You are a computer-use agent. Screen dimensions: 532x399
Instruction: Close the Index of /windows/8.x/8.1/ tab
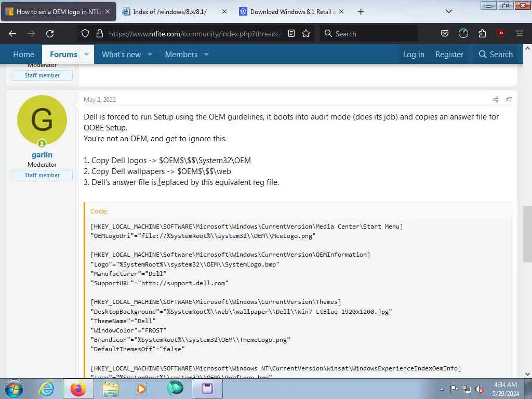click(224, 11)
